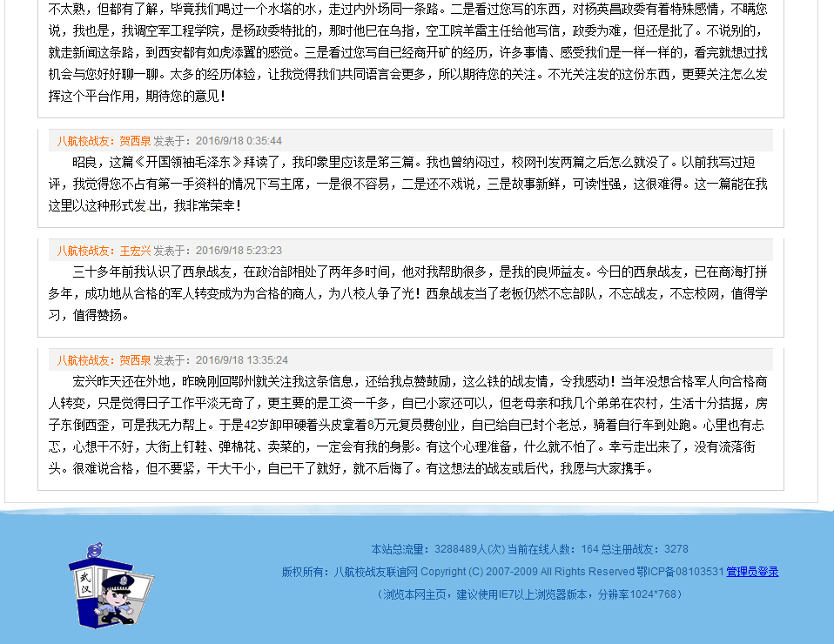Click author 贺西泉 on the 0:35:44 comment
Screen dimensions: 834x644
(x=135, y=141)
